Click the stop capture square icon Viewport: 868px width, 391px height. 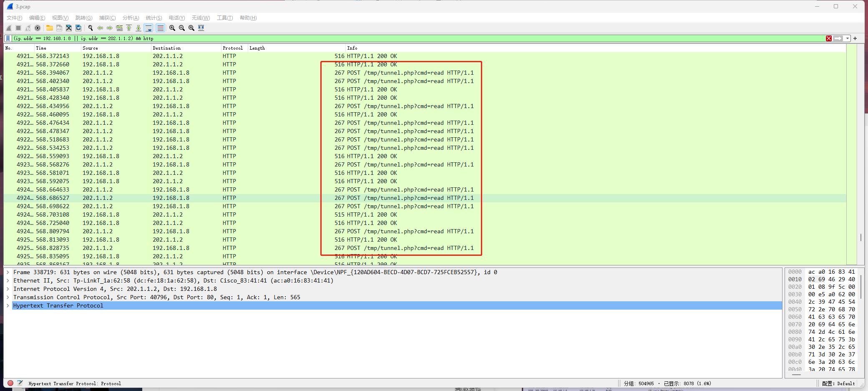pyautogui.click(x=18, y=28)
